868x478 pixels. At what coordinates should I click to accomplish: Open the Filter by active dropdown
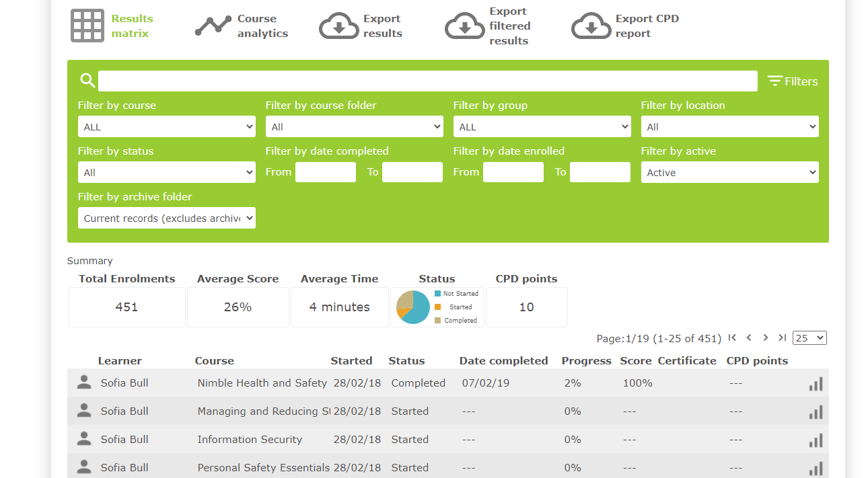(x=730, y=172)
